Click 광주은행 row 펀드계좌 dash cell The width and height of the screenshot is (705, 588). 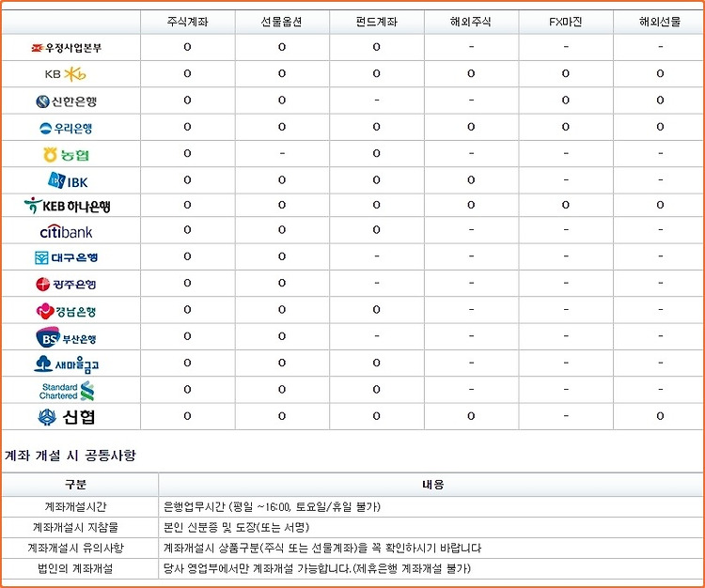coord(377,283)
